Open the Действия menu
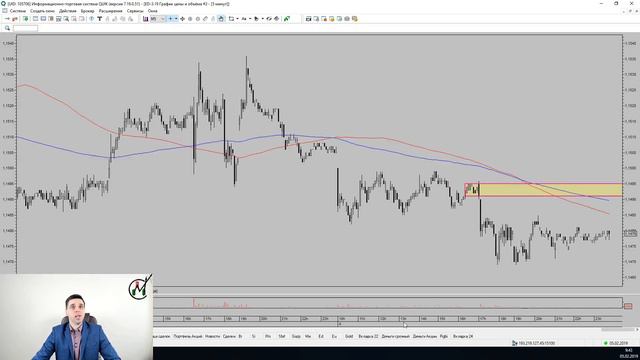Screen dimensions: 640x360 (x=68, y=11)
